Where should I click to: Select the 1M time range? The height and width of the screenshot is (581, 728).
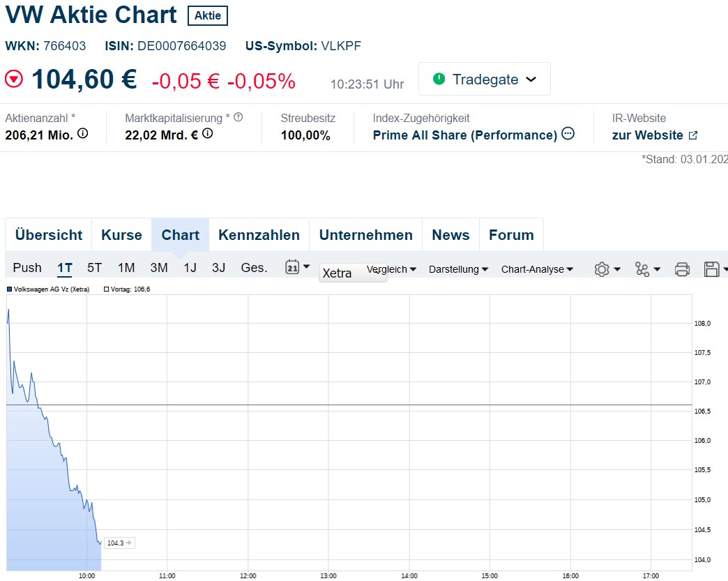tap(126, 268)
